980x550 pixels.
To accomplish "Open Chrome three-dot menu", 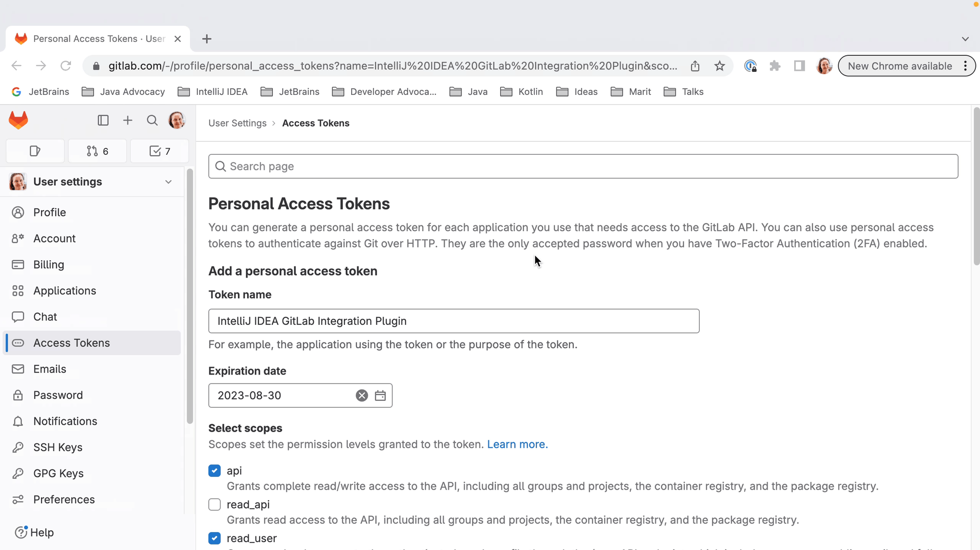I will (x=965, y=66).
